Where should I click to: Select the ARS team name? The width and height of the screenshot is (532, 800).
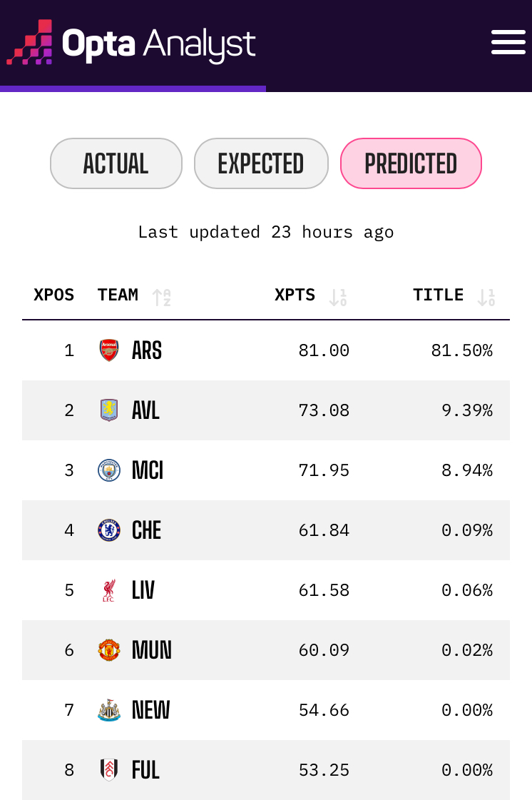(147, 350)
